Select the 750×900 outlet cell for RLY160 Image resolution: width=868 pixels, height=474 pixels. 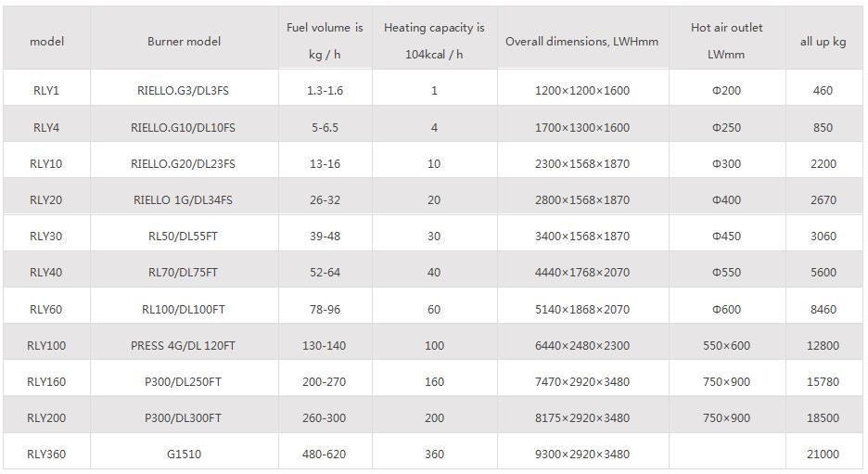tap(726, 382)
